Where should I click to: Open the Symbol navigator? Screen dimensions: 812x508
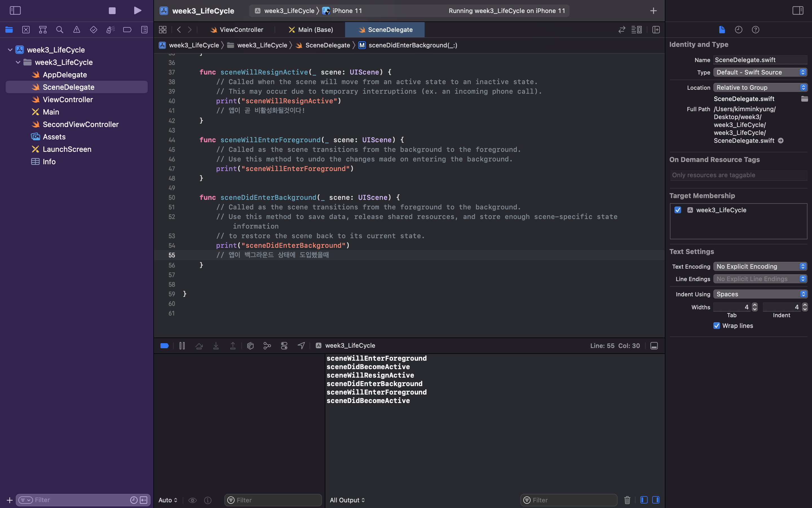click(x=43, y=30)
